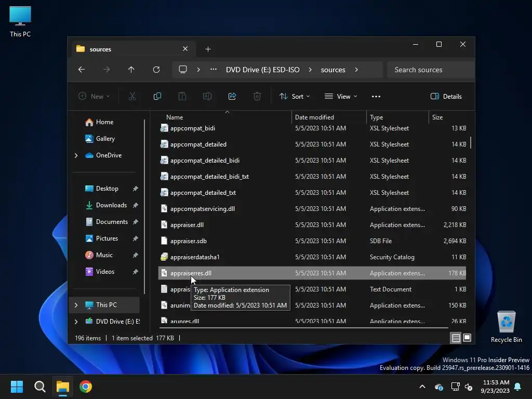The image size is (532, 399).
Task: Click the PC icon in address bar
Action: (x=183, y=70)
